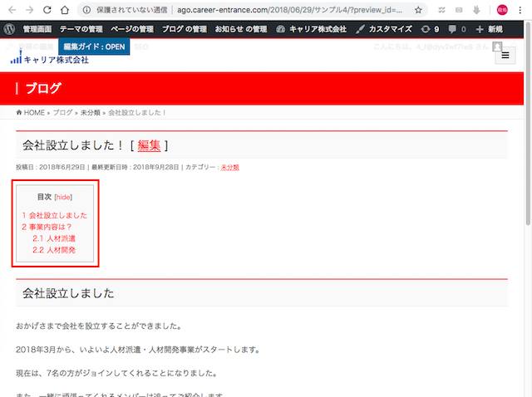The width and height of the screenshot is (532, 397).
Task: Open comments bubble showing 0
Action: pyautogui.click(x=457, y=30)
